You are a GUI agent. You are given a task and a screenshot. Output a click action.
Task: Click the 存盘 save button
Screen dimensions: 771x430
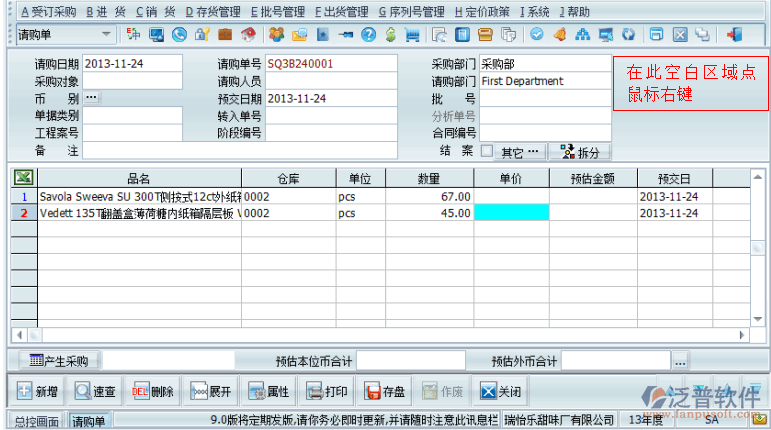pos(385,391)
